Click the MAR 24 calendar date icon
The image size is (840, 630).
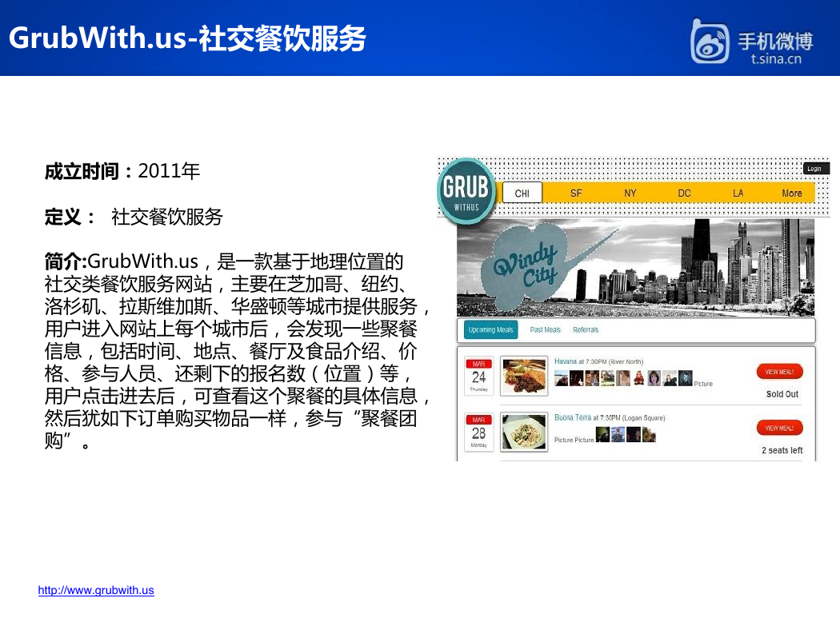[x=478, y=377]
